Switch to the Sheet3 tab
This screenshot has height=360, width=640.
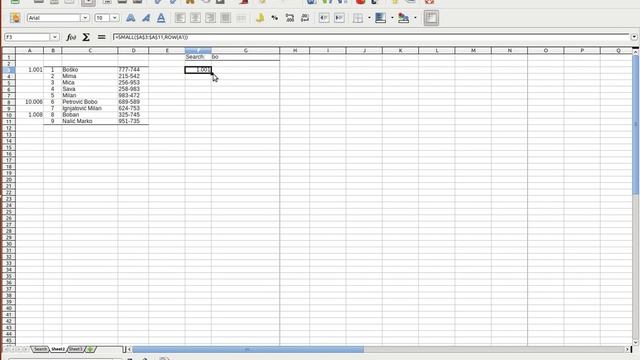76,349
